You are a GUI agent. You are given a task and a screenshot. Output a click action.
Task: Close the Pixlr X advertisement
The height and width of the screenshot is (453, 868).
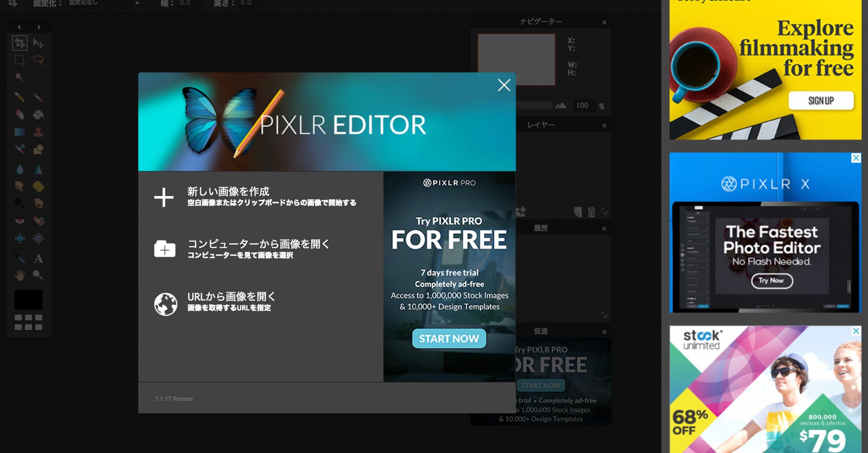[x=856, y=158]
